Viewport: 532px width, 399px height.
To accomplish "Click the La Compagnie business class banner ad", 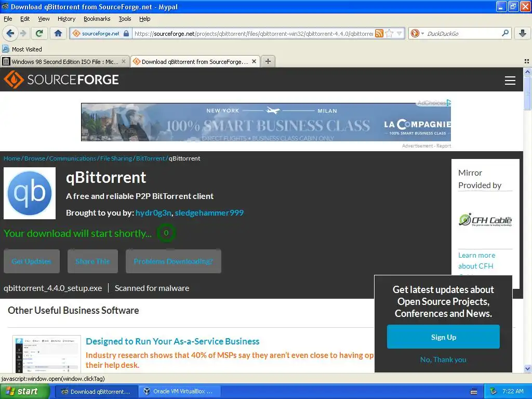I will pyautogui.click(x=266, y=122).
